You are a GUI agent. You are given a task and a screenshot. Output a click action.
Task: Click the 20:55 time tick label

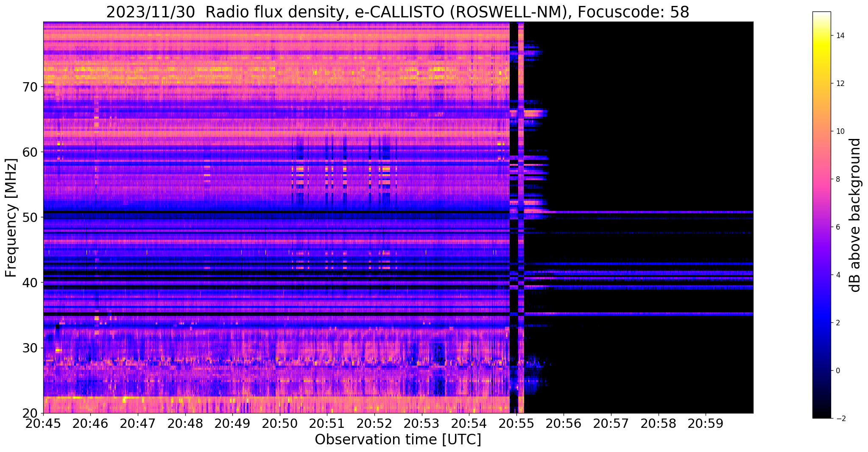(x=516, y=423)
